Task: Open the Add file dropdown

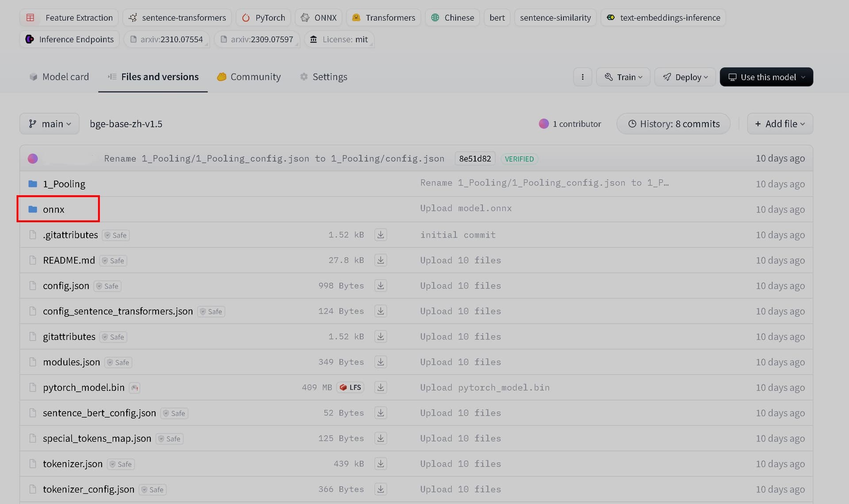Action: (780, 124)
